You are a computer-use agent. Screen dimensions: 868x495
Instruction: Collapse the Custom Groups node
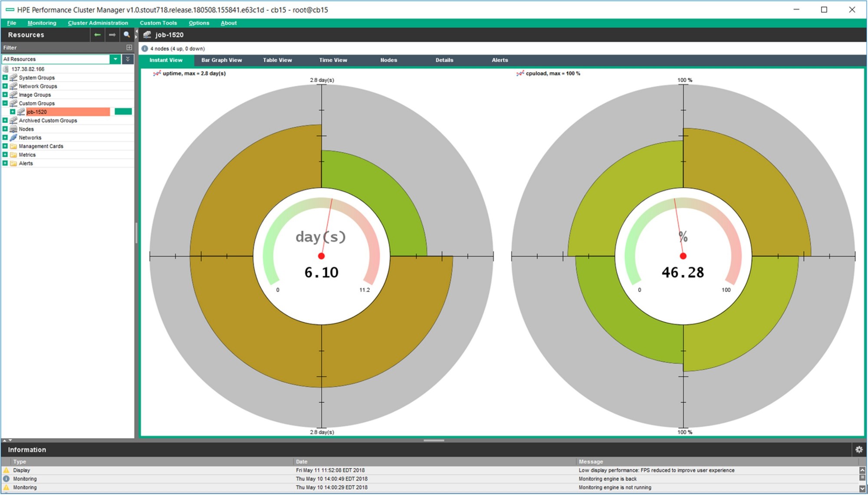click(5, 103)
